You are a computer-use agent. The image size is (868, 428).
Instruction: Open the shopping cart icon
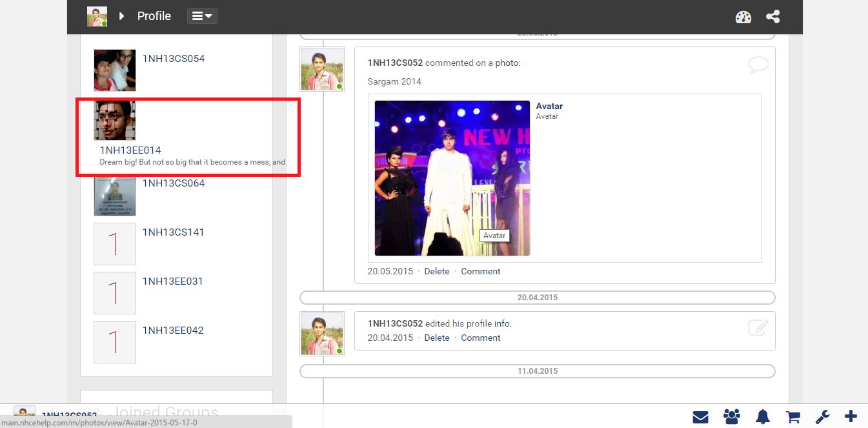tap(792, 417)
